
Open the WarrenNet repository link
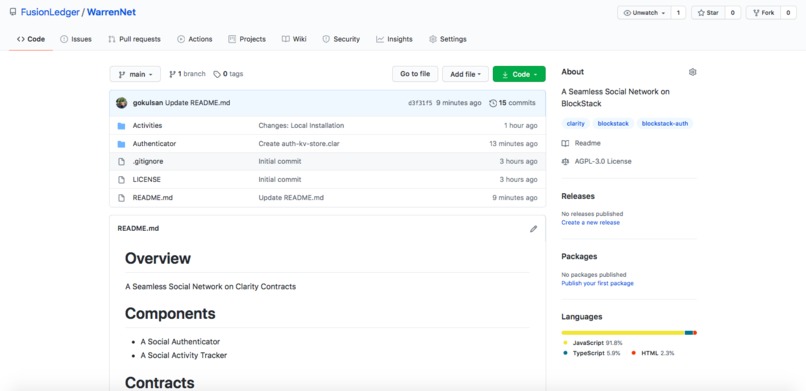(112, 12)
